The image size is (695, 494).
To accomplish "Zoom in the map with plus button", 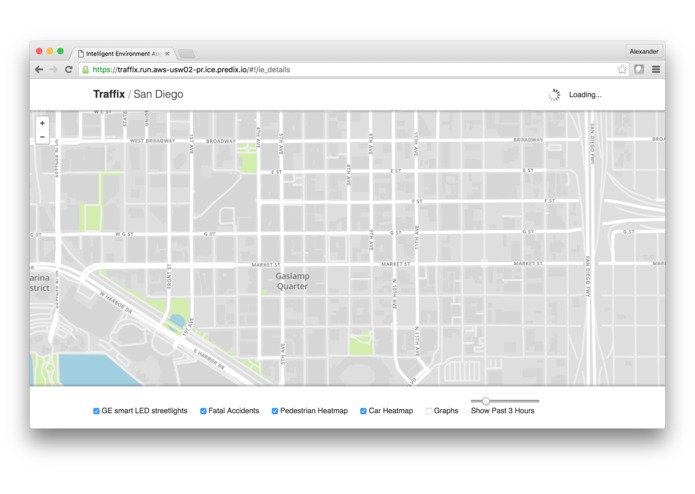I will click(x=42, y=123).
